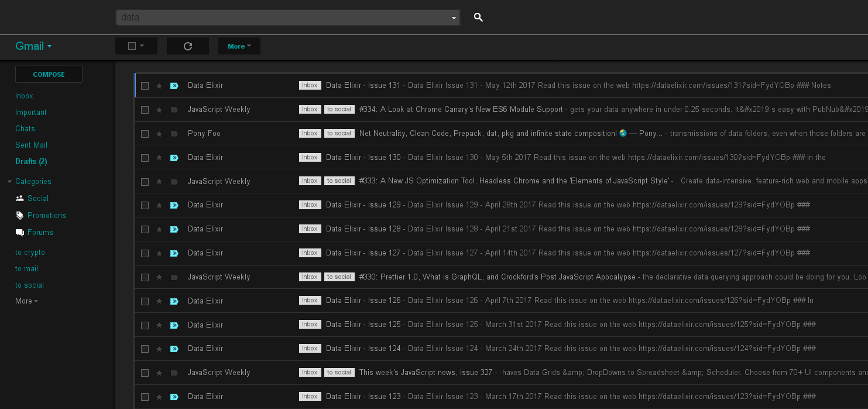This screenshot has height=409, width=868.
Task: Star the JavaScript Weekly #333 email
Action: tap(159, 182)
